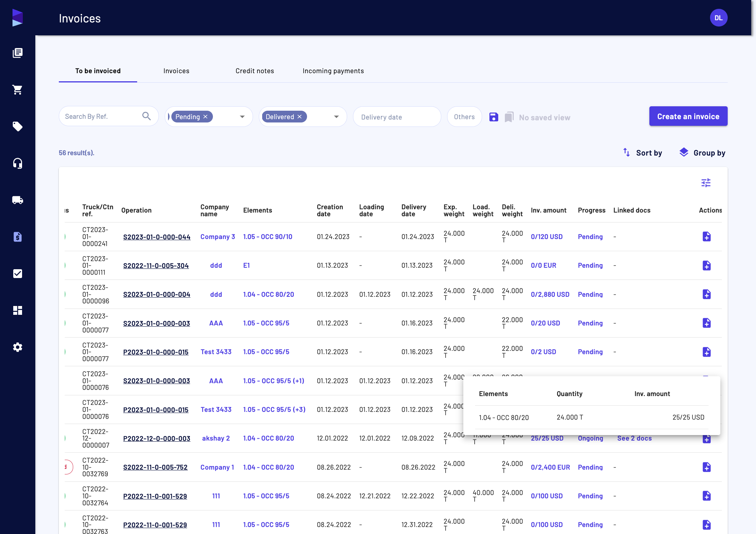Viewport: 756px width, 534px height.
Task: Switch to the Credit notes tab
Action: coord(254,71)
